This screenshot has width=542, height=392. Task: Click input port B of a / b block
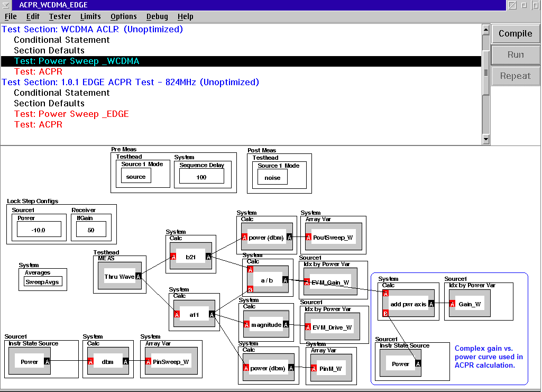[250, 289]
